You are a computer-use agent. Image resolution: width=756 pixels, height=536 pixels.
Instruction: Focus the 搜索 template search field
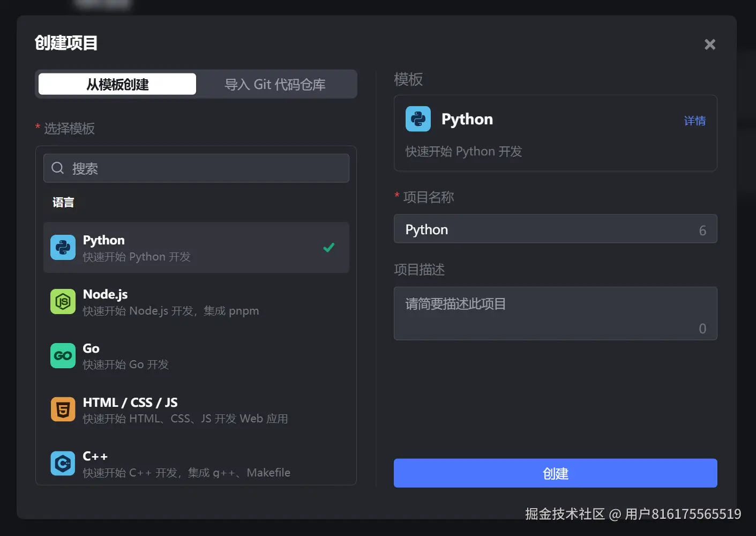coord(196,168)
